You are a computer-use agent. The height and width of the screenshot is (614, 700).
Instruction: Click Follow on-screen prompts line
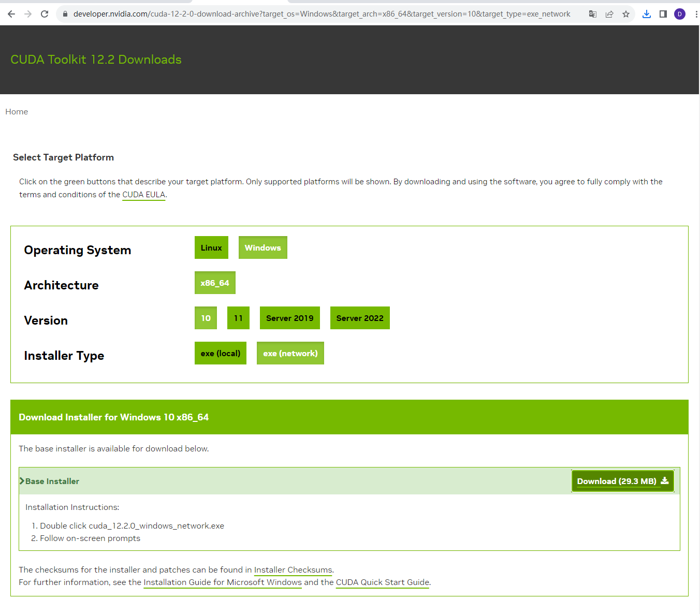[x=90, y=538]
